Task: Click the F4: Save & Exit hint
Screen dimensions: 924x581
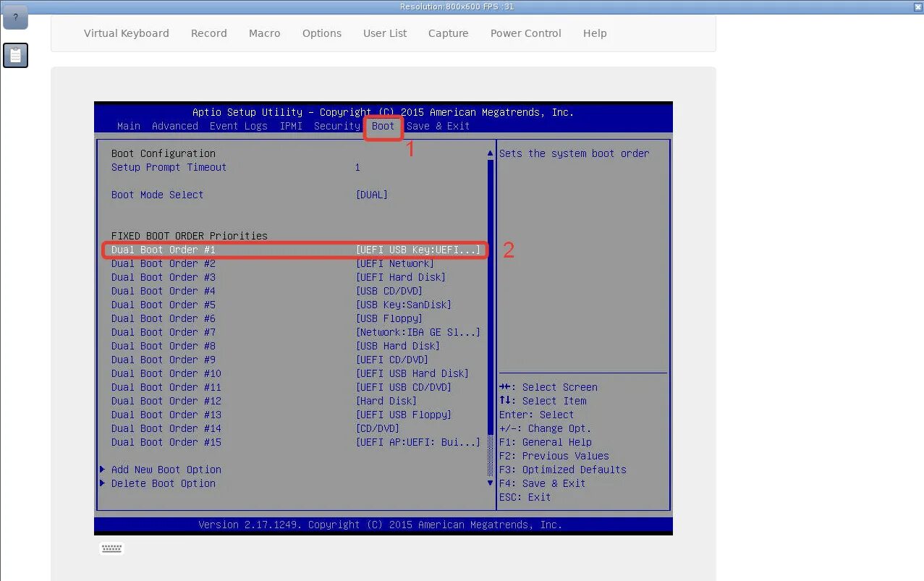Action: [x=543, y=483]
